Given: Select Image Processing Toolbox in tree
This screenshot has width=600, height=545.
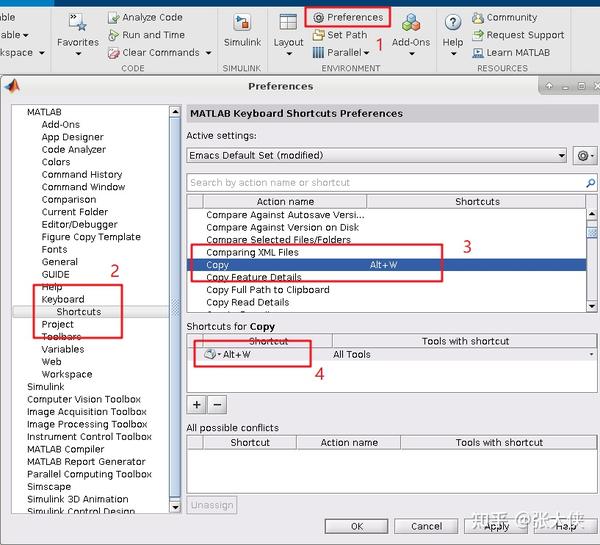Looking at the screenshot, I should tap(87, 424).
